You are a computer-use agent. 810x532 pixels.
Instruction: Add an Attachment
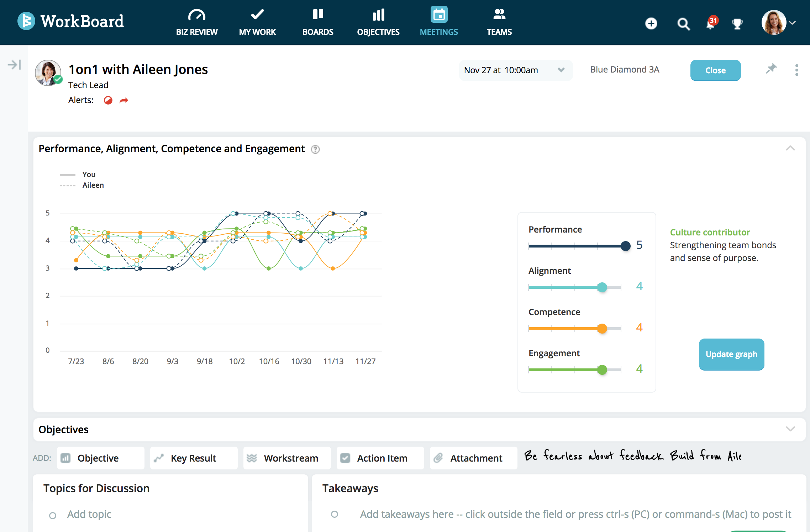[474, 458]
